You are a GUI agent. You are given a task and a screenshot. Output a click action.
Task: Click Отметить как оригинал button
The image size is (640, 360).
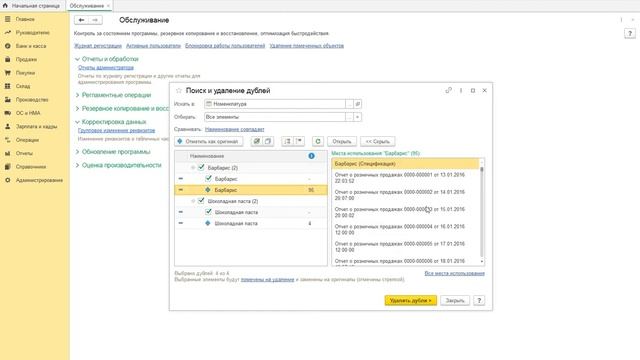[x=209, y=141]
